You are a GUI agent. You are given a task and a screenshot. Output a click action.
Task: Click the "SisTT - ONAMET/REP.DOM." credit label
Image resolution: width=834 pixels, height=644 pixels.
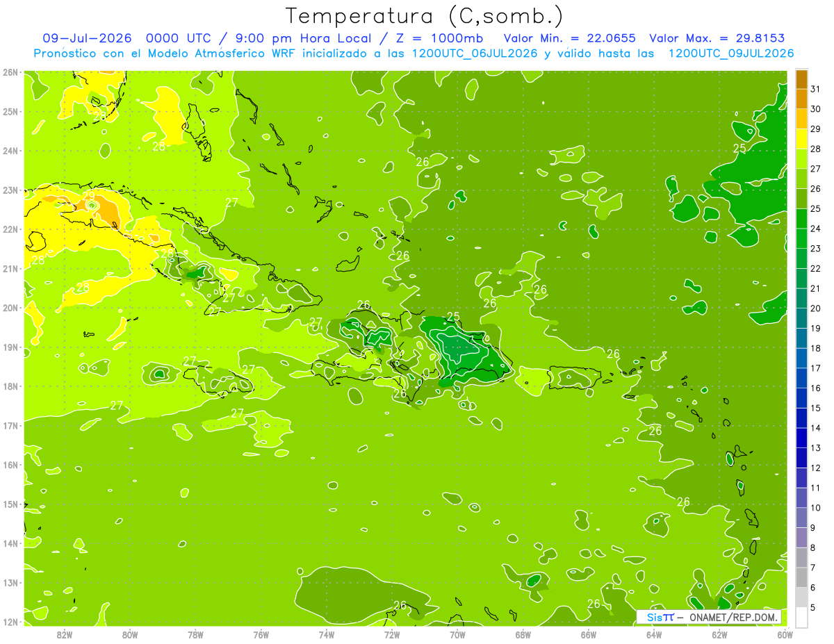point(710,617)
